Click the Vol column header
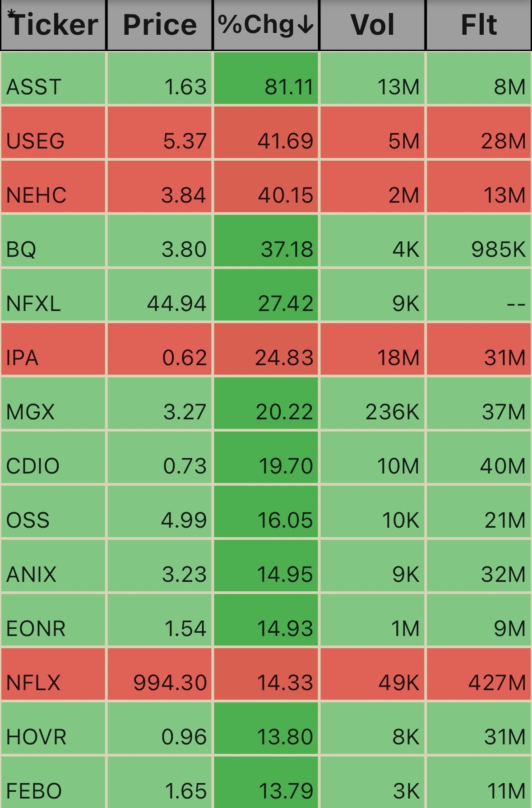Screen dimensions: 532x808 372,25
